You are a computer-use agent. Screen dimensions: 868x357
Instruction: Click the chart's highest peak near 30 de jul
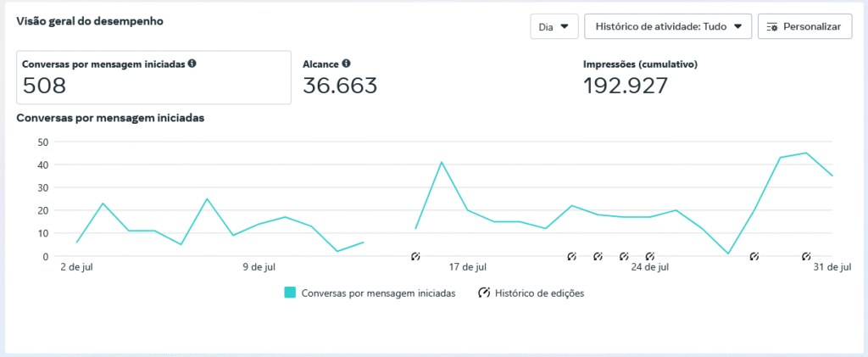pos(806,153)
